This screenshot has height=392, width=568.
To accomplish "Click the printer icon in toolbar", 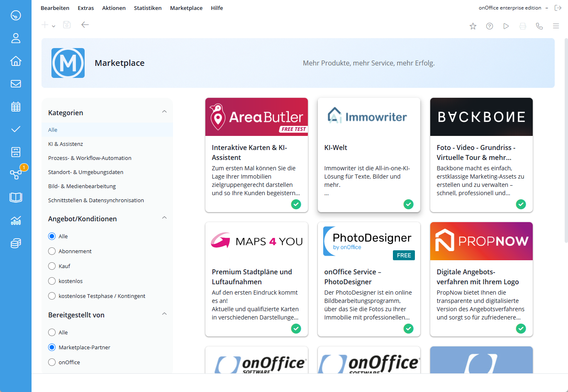I will pos(523,26).
